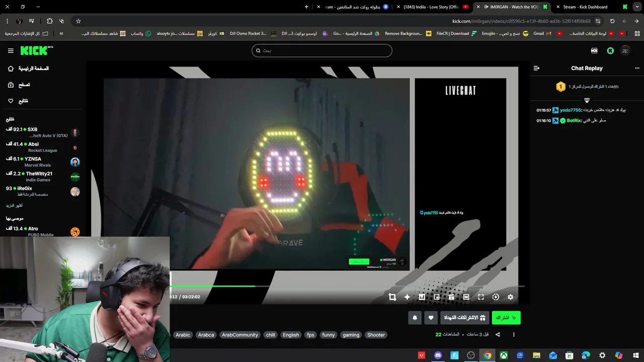Expand the chat leaderboard arrow
This screenshot has width=644, height=362.
coord(587,101)
